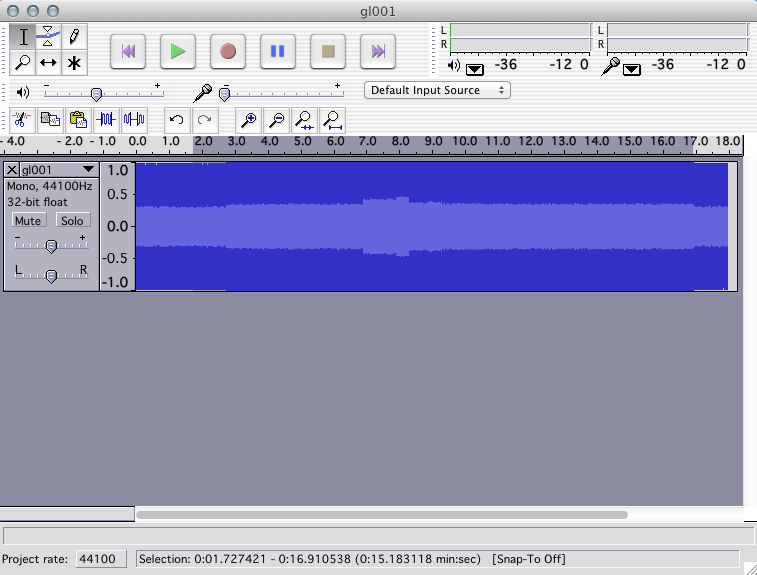Adjust the track pan slider

coord(51,276)
